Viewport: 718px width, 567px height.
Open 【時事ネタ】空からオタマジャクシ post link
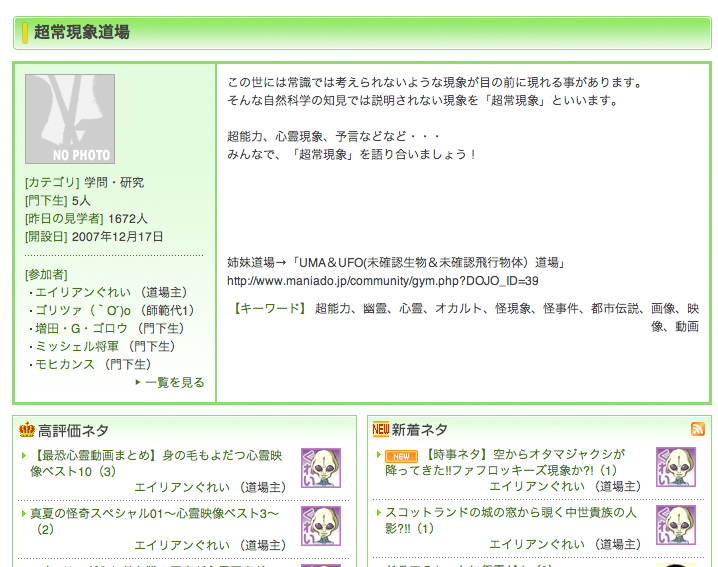518,455
